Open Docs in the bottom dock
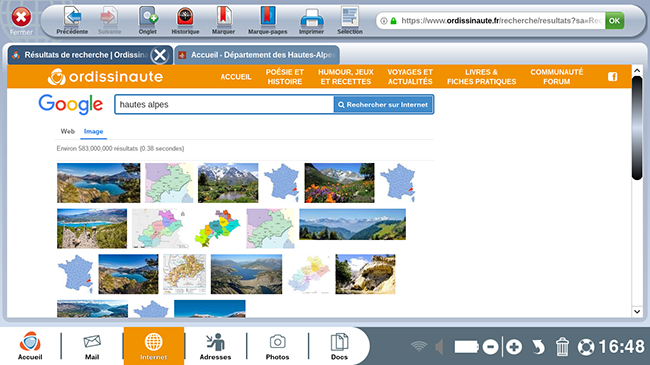Screen dimensions: 650x365 [x=339, y=346]
